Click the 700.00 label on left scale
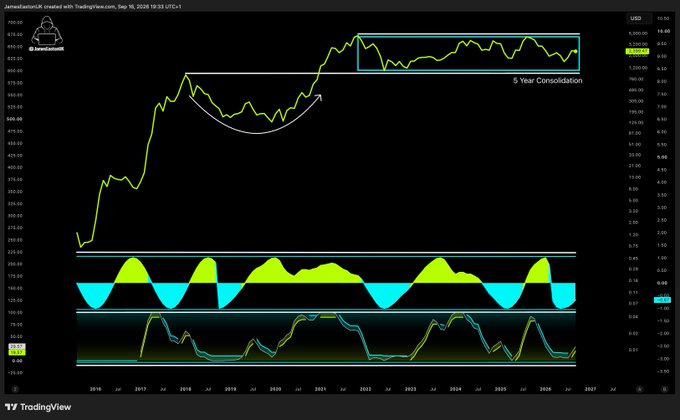Image resolution: width=680 pixels, height=420 pixels. [15, 23]
